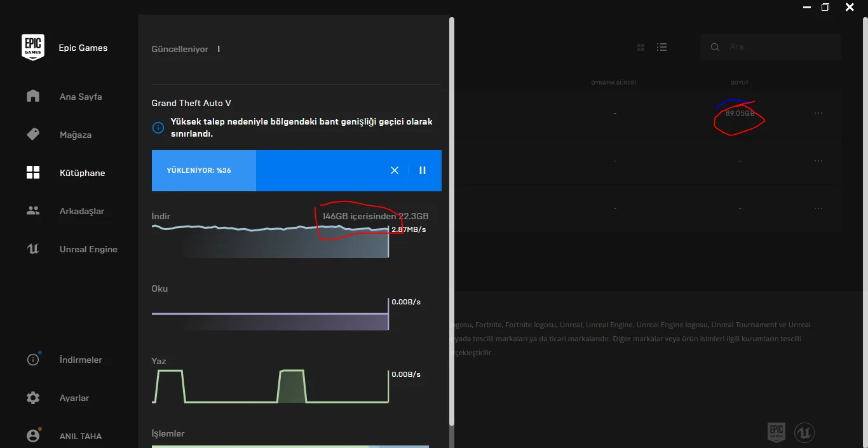This screenshot has width=868, height=448.
Task: Click the Epic Games title text
Action: (83, 48)
